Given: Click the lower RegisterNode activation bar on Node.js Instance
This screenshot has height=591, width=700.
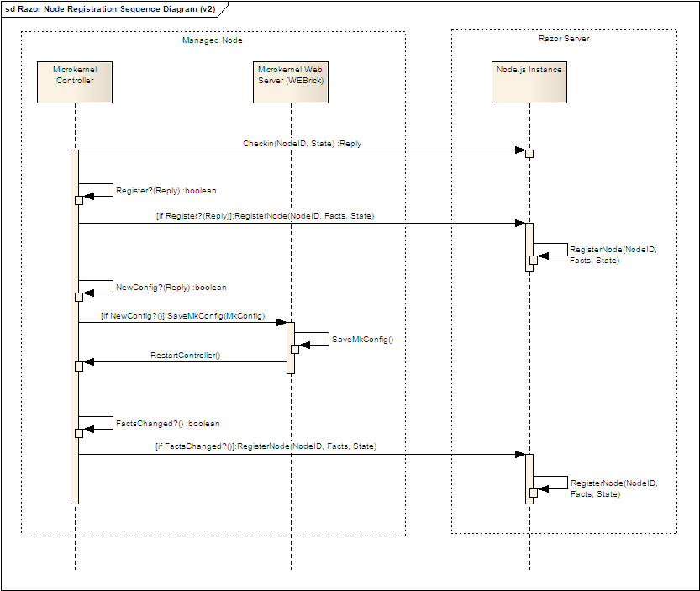Looking at the screenshot, I should 529,479.
